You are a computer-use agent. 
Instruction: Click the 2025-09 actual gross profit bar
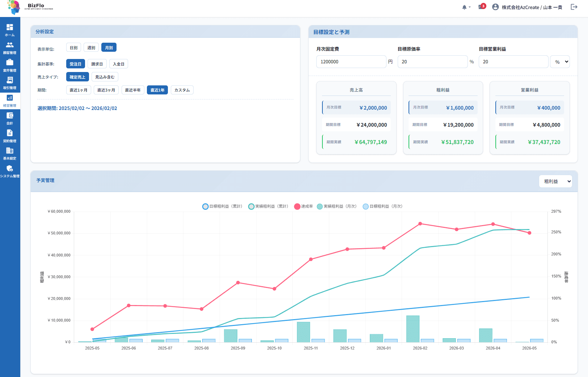click(x=230, y=336)
